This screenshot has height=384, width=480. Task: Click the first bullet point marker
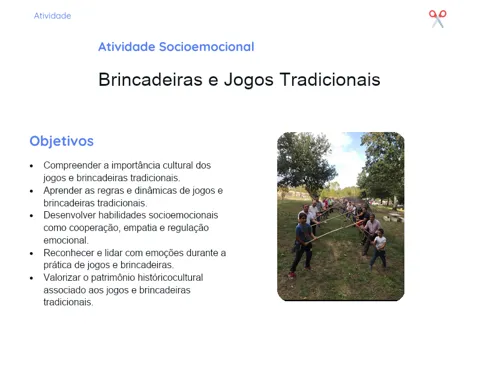(x=32, y=166)
